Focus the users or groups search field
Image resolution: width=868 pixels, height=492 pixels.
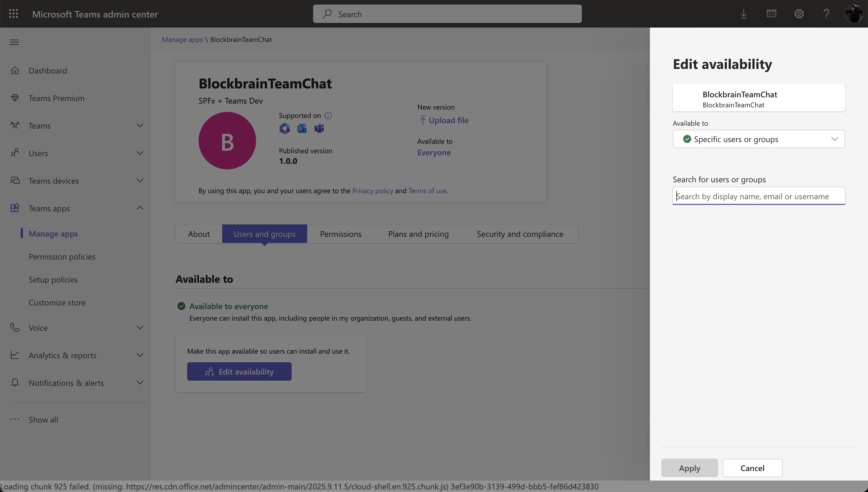tap(759, 196)
